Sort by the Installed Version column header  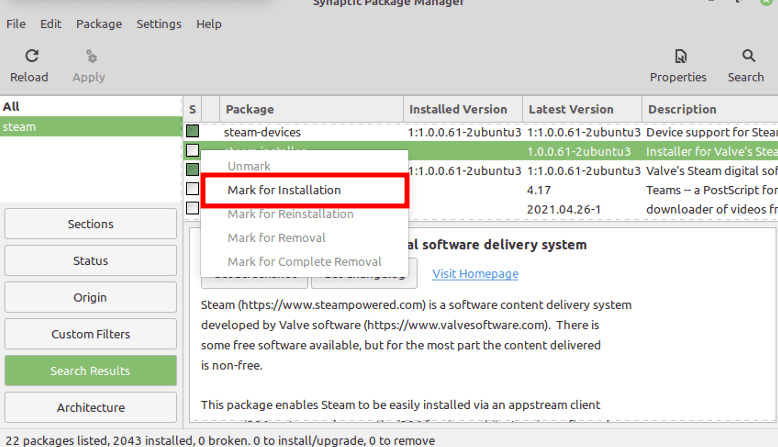point(463,109)
